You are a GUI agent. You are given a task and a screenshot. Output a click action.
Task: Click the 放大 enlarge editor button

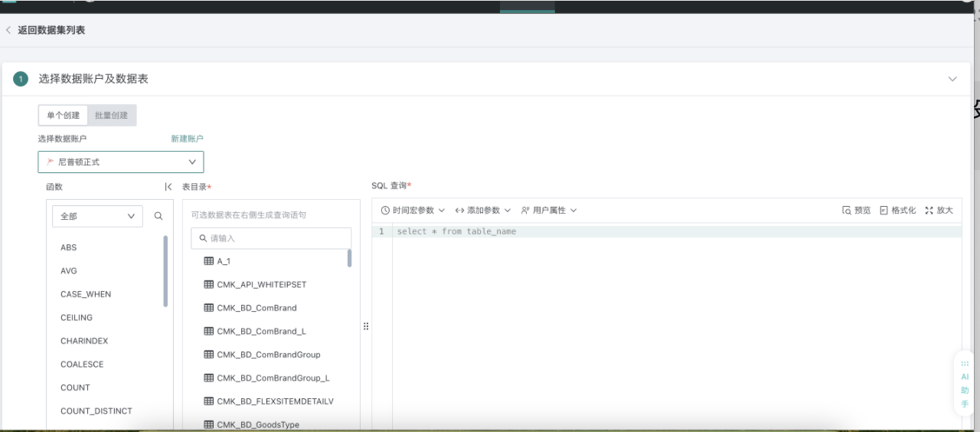tap(939, 210)
